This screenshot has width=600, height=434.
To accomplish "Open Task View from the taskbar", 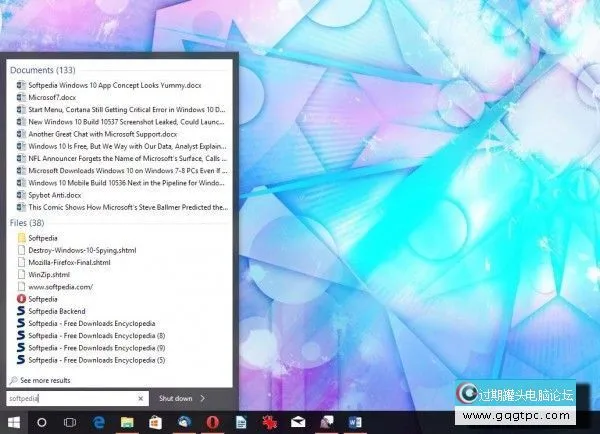I will pos(70,423).
